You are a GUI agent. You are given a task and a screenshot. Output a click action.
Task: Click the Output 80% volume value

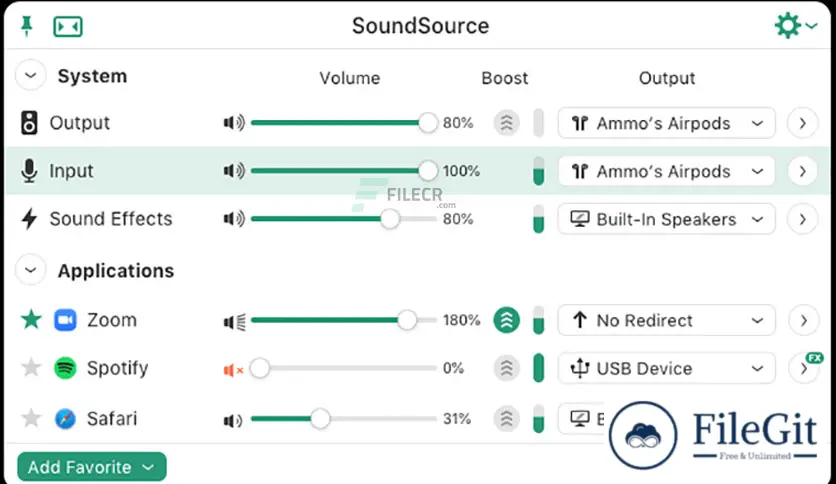pyautogui.click(x=458, y=123)
